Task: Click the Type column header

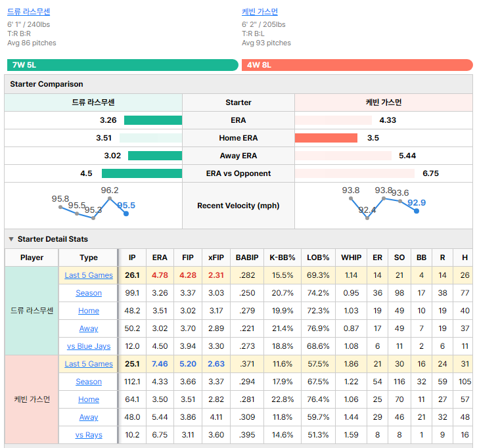Action: 89,258
